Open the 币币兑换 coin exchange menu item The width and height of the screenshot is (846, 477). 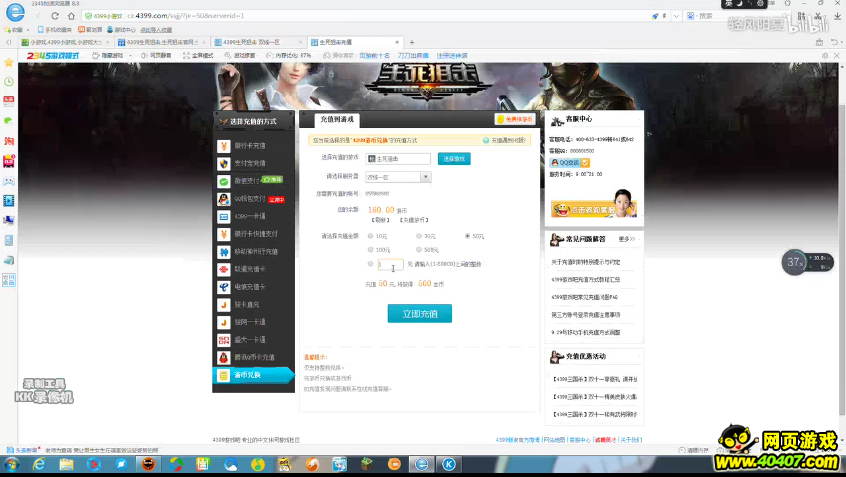coord(253,375)
